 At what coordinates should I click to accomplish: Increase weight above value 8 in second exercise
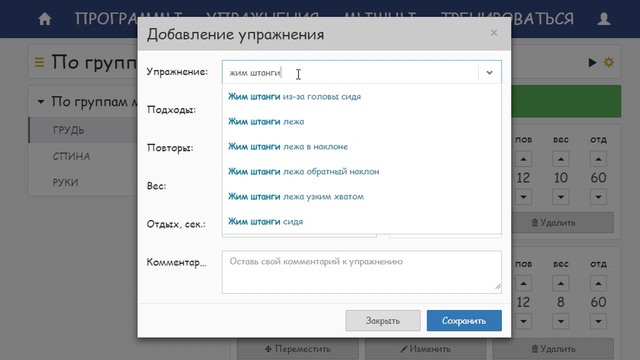(x=561, y=283)
